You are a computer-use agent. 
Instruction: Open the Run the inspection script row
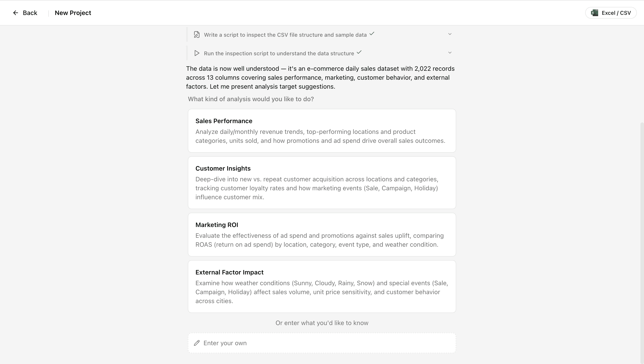(x=279, y=53)
